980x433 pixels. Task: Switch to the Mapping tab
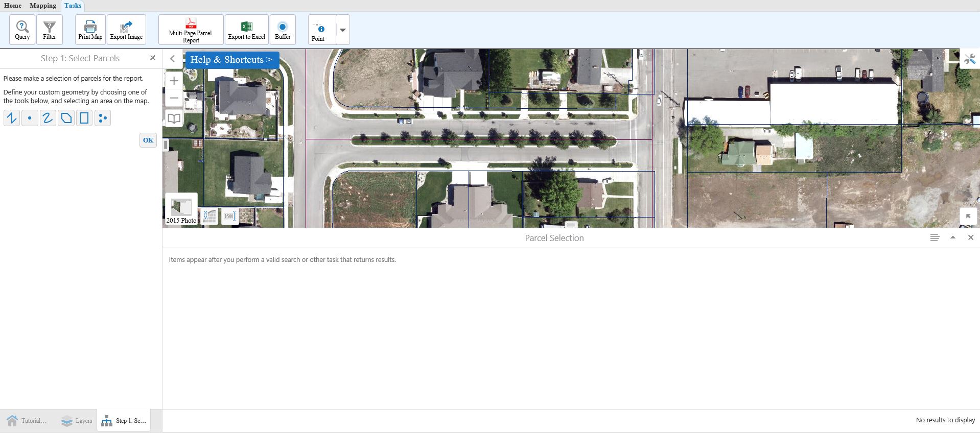point(43,6)
